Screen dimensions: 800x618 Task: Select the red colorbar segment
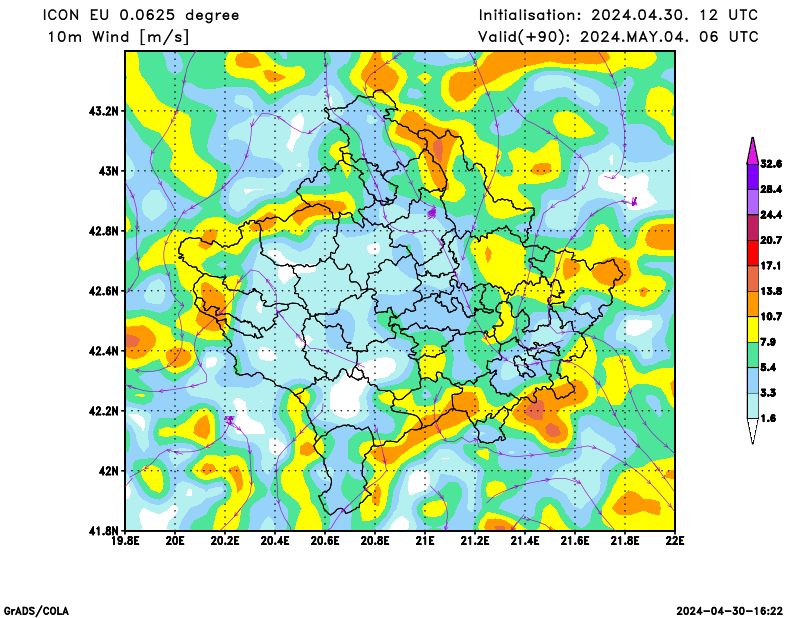pos(753,253)
